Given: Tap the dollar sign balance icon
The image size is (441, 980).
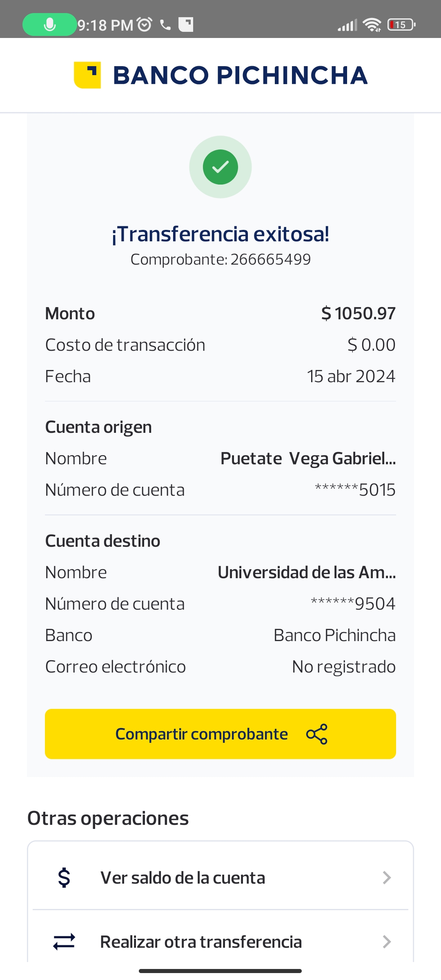Looking at the screenshot, I should pyautogui.click(x=64, y=878).
